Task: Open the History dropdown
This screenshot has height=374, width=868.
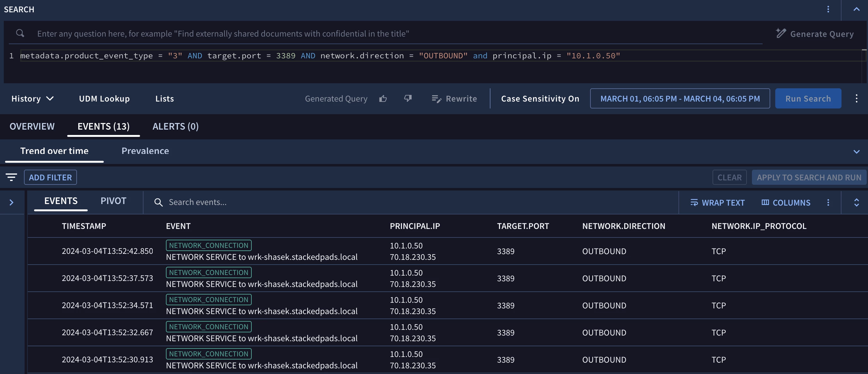Action: tap(32, 98)
